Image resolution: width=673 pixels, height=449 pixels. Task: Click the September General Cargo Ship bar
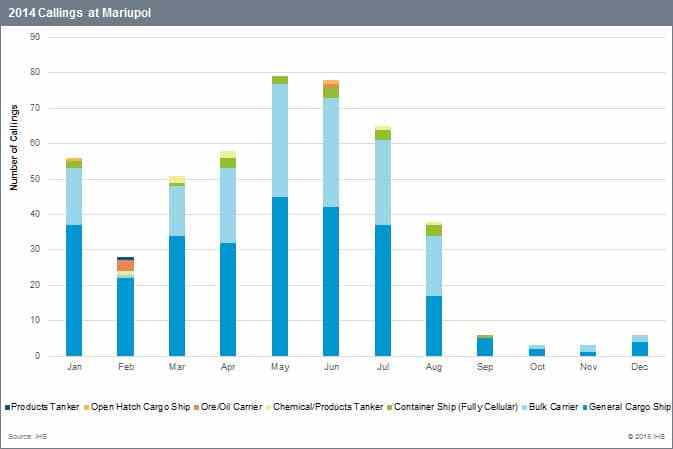tap(485, 347)
